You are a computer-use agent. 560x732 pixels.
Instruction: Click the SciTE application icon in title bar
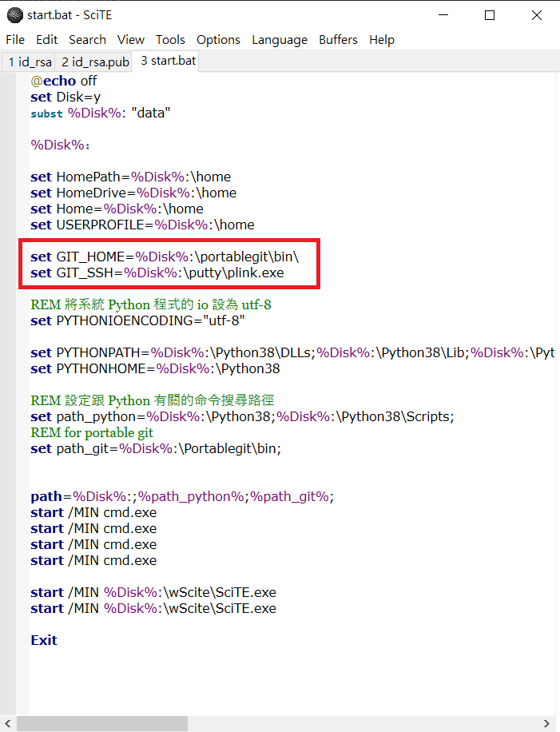coord(15,15)
